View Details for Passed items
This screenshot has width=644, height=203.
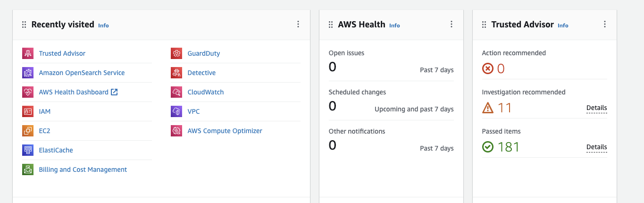coord(596,147)
